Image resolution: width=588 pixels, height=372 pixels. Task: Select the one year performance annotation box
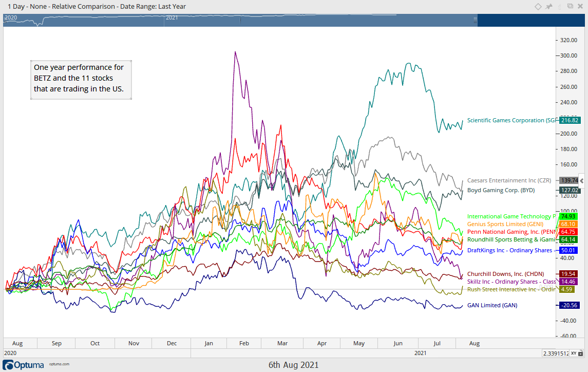[81, 80]
